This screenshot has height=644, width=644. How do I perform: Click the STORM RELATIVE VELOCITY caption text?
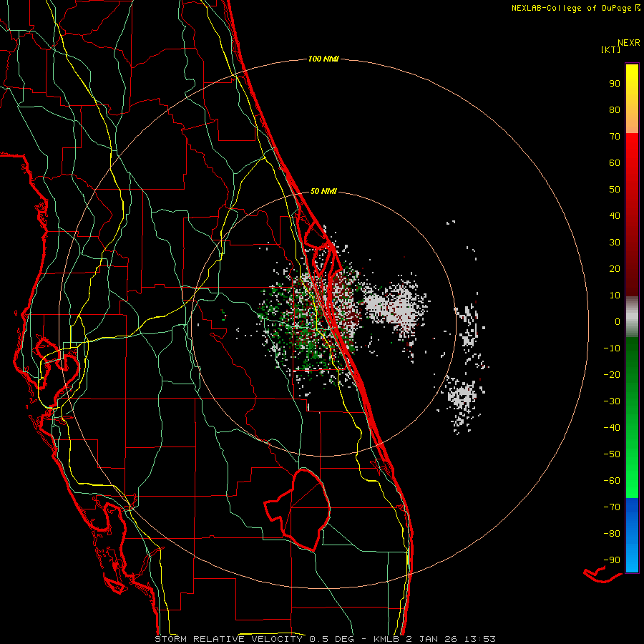tap(228, 639)
